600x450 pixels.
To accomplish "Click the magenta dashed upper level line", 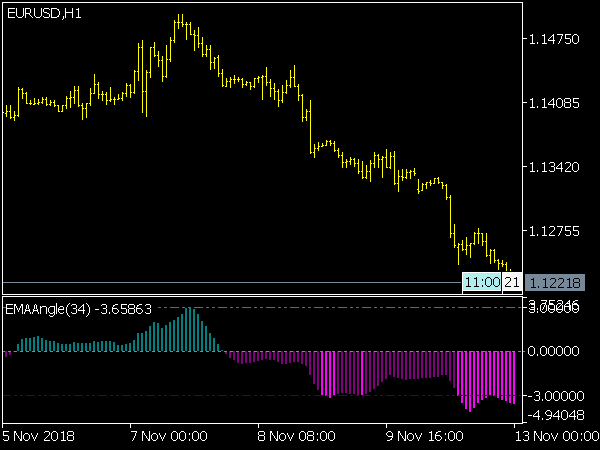I will click(337, 307).
